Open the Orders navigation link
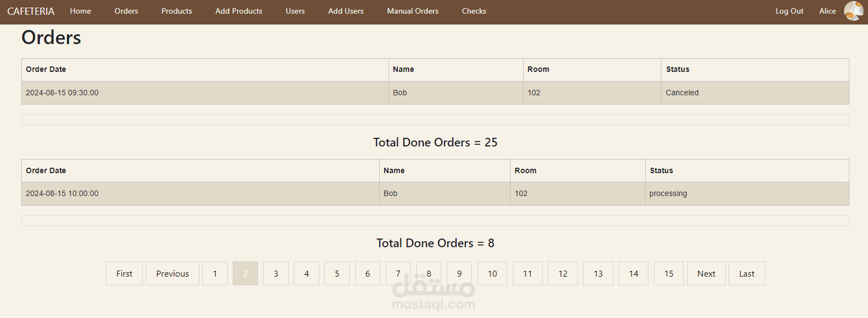 click(x=126, y=11)
